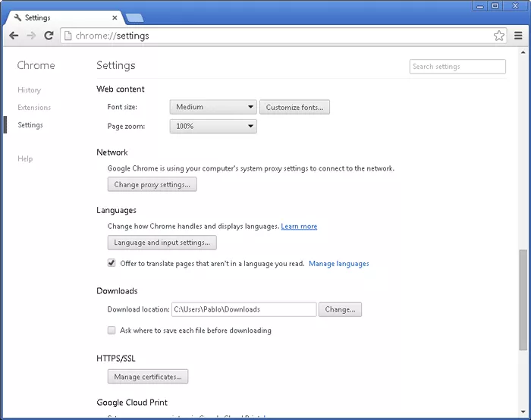Open the Languages Learn more link
Image resolution: width=531 pixels, height=420 pixels.
(299, 227)
